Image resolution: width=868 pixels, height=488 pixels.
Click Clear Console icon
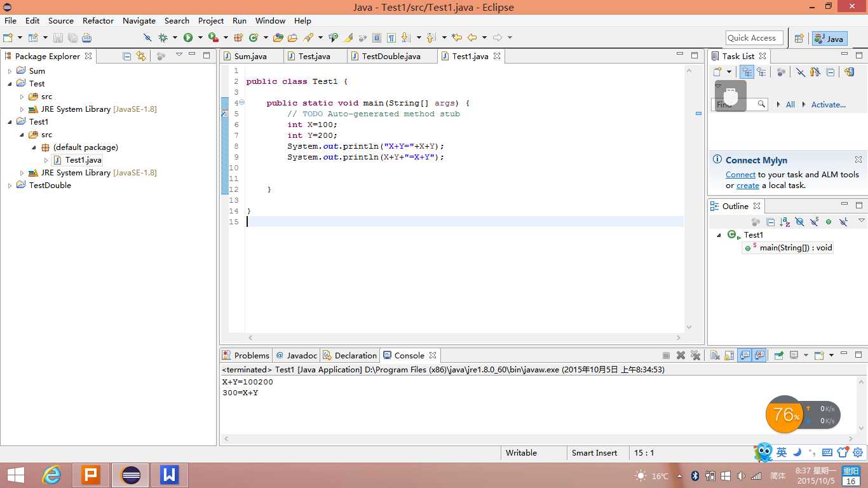pyautogui.click(x=715, y=355)
